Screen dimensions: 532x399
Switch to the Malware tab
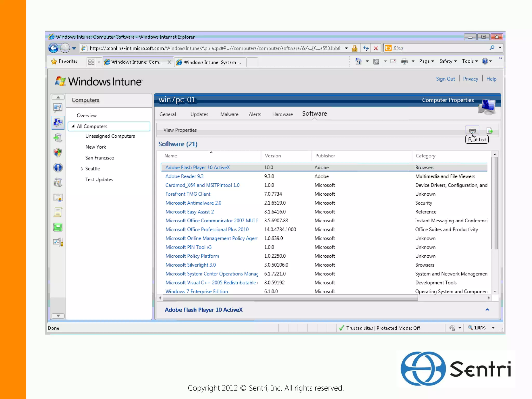click(229, 114)
